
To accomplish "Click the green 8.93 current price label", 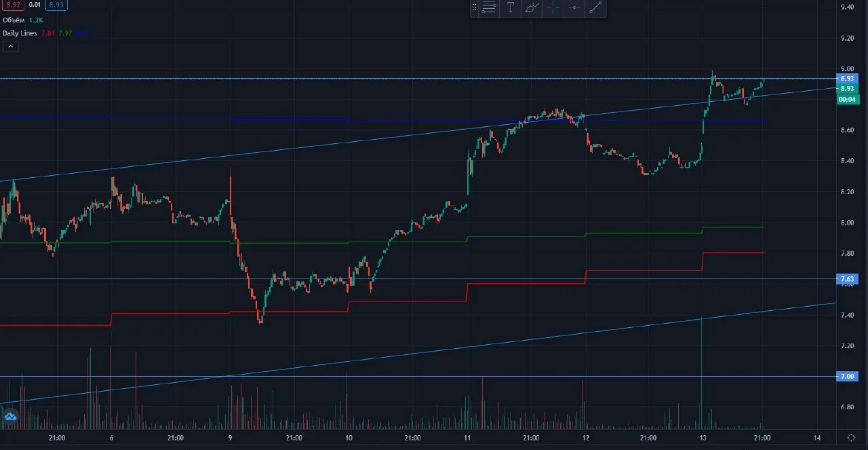I will click(x=847, y=89).
